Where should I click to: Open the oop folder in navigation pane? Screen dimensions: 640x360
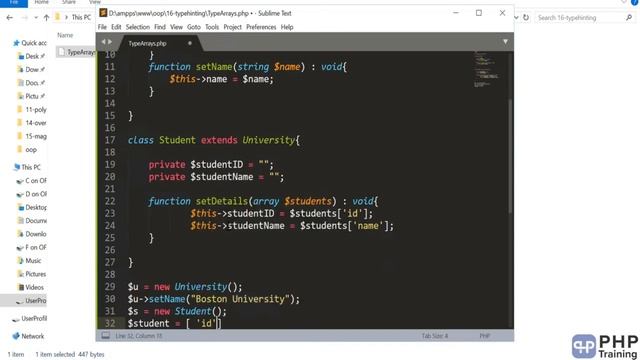27,150
